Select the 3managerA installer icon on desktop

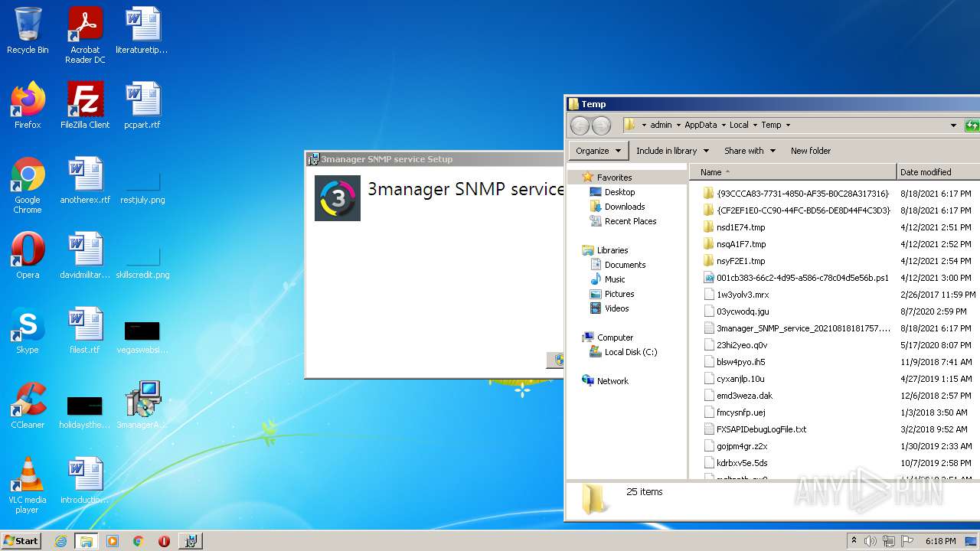point(142,406)
